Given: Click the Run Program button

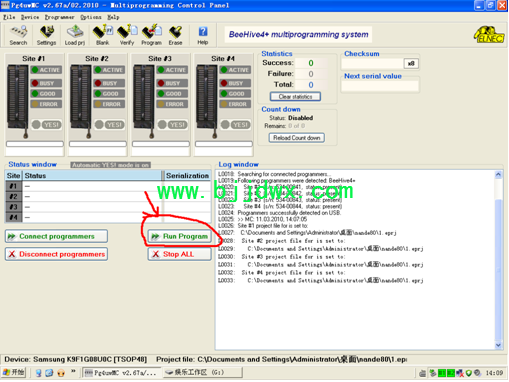Looking at the screenshot, I should click(179, 236).
